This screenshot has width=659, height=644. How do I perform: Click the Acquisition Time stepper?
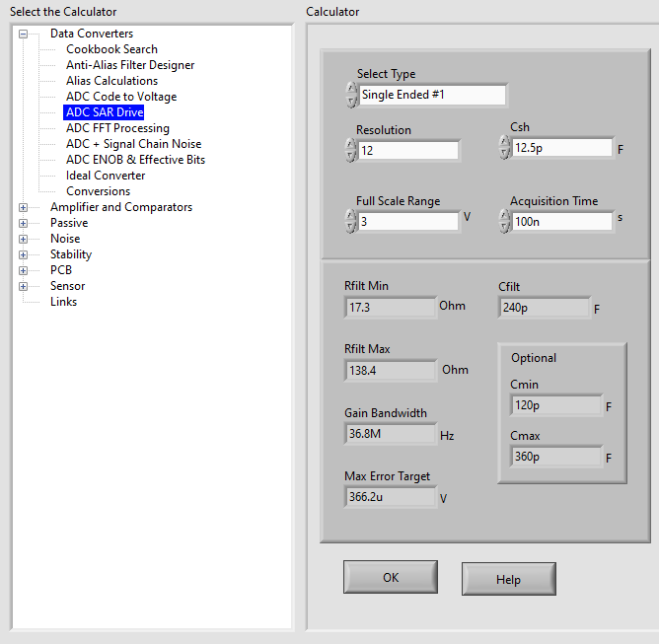pos(505,221)
